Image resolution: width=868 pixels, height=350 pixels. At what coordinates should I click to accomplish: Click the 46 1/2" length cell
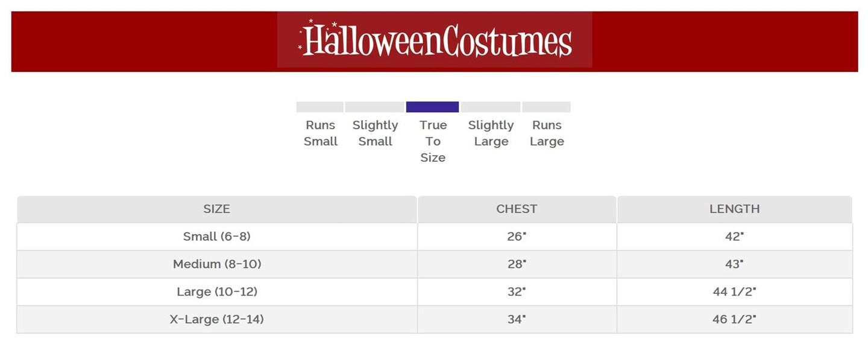[734, 319]
